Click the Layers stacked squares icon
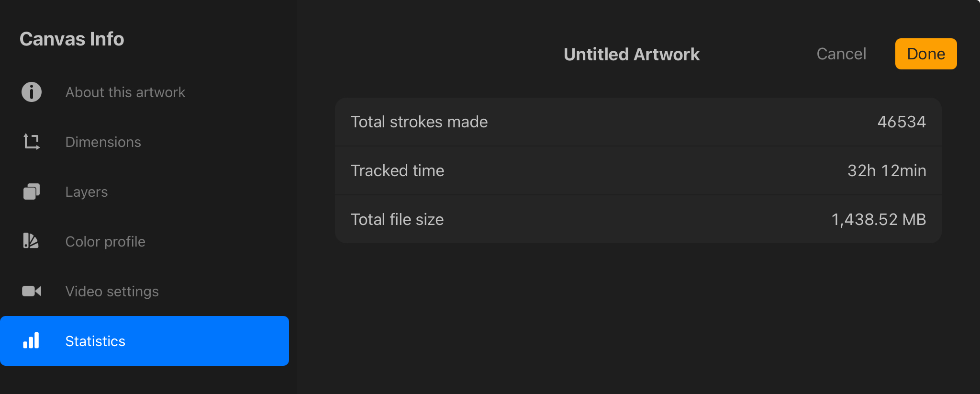Screen dimensions: 980x394 pos(32,191)
